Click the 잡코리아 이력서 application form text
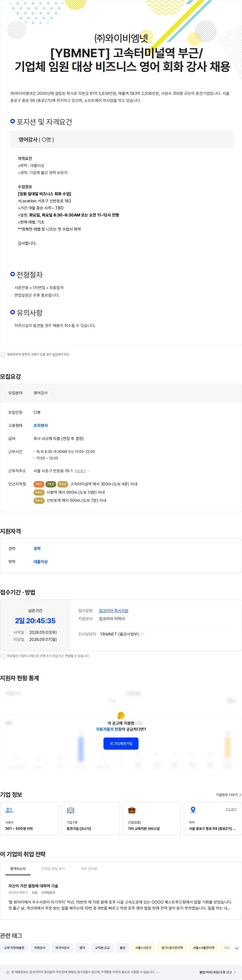242x980 pixels. pyautogui.click(x=112, y=619)
